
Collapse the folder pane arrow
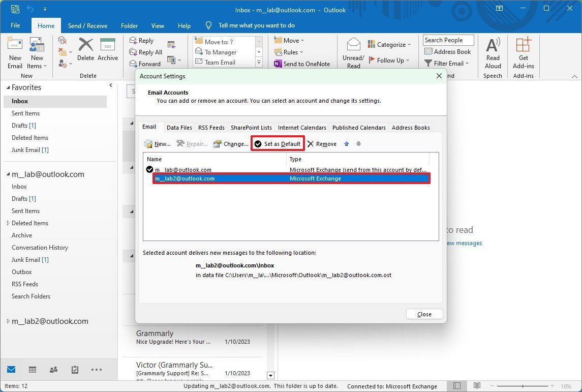tap(111, 85)
